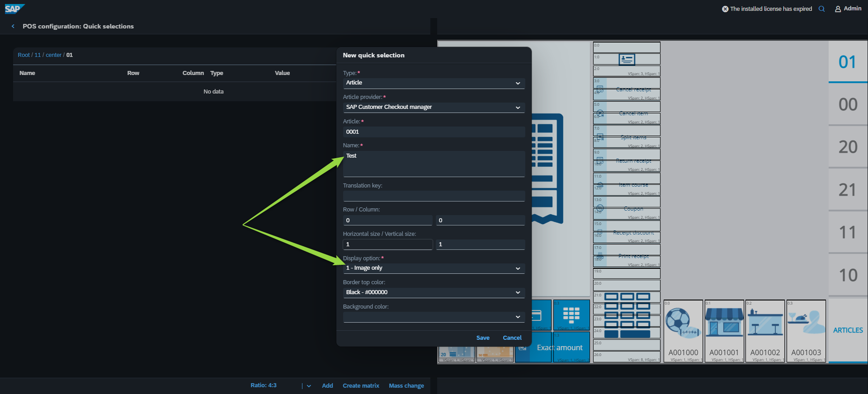Select the waiter service A001003 tile
Viewport: 868px width, 394px height.
[806, 331]
